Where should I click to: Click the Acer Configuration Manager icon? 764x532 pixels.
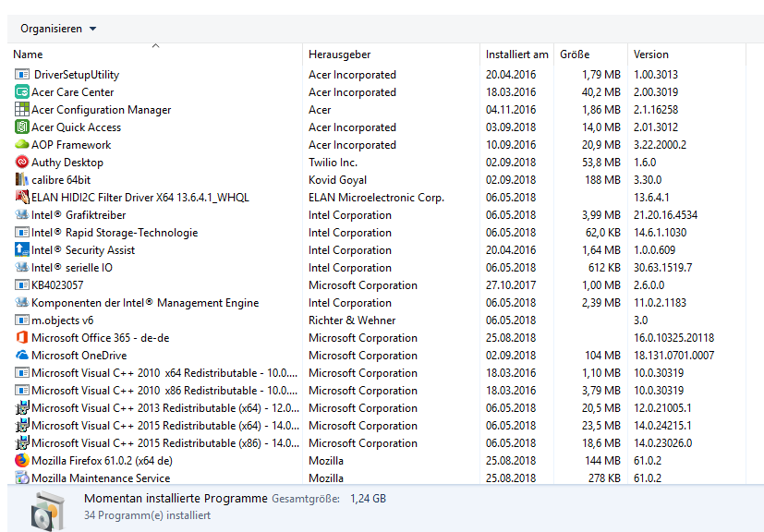tap(22, 110)
